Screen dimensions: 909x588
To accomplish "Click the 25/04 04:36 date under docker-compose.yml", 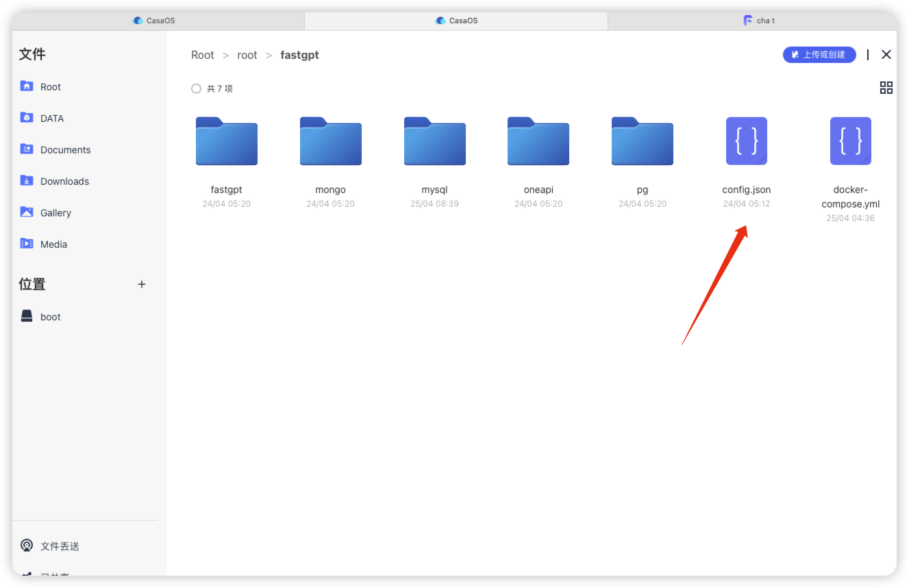I will (851, 218).
